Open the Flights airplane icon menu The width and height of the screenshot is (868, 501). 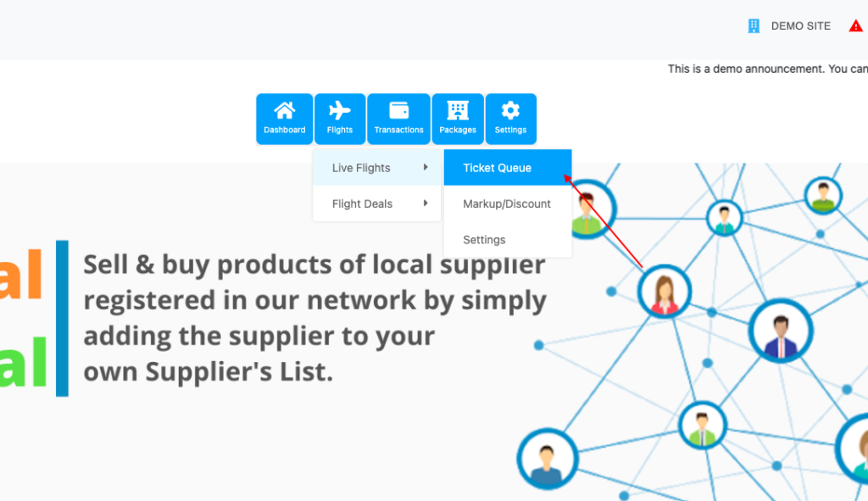[339, 111]
